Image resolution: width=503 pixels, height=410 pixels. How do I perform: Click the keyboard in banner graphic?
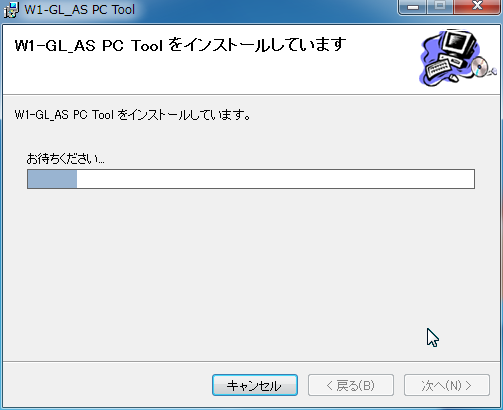pyautogui.click(x=439, y=67)
